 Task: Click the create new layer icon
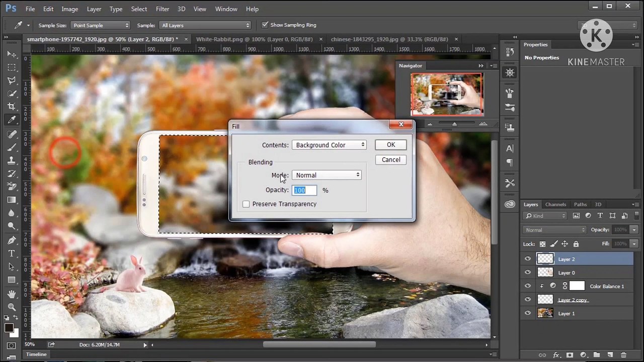[x=610, y=355]
